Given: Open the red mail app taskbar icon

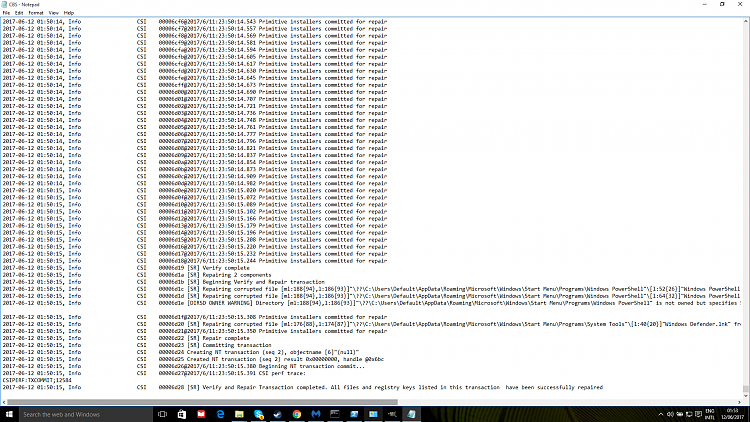Looking at the screenshot, I should click(201, 414).
